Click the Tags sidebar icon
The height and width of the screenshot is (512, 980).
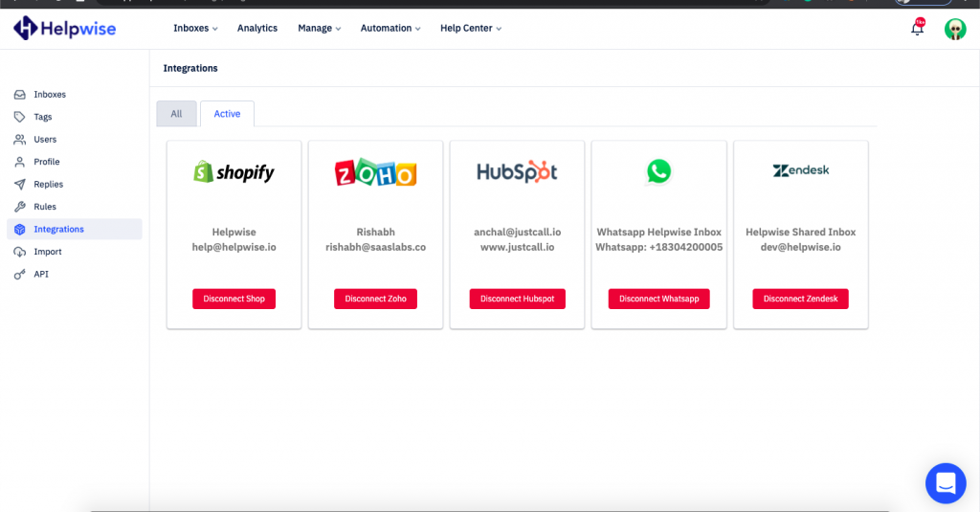pyautogui.click(x=20, y=117)
